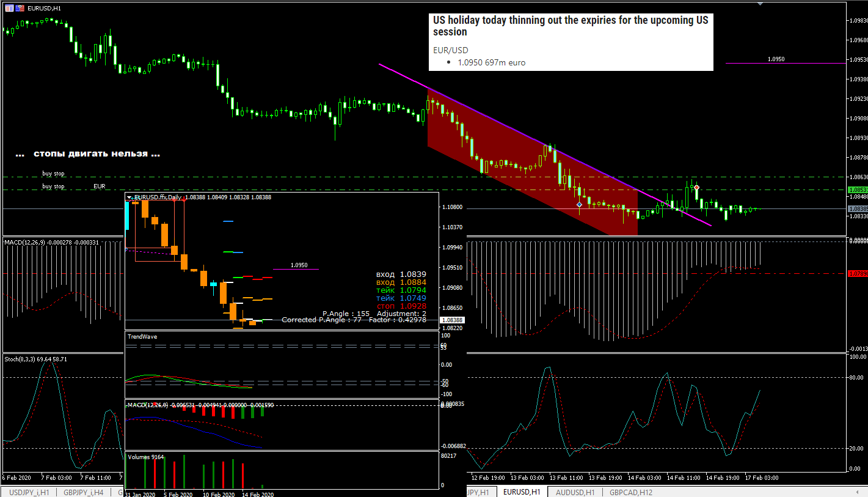Click the 1.0950 label on the main chart line

776,59
